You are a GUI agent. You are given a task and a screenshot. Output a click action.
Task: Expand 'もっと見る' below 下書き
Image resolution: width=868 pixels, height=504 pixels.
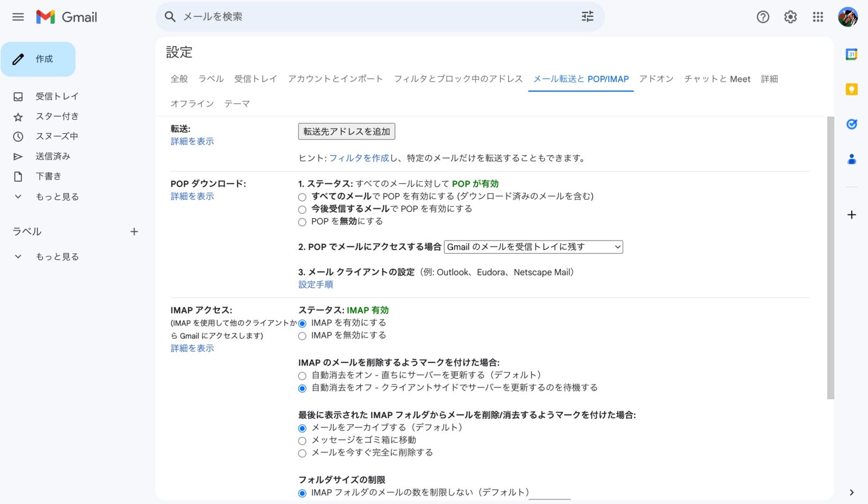pos(47,196)
